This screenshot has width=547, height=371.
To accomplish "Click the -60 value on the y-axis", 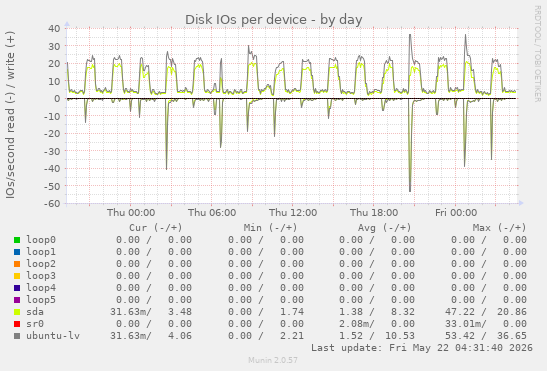I will click(52, 203).
